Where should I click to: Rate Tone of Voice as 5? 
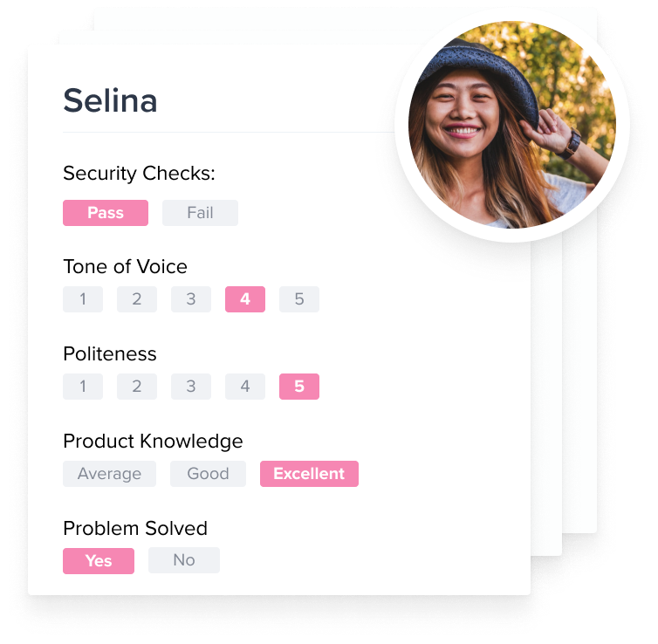(299, 299)
